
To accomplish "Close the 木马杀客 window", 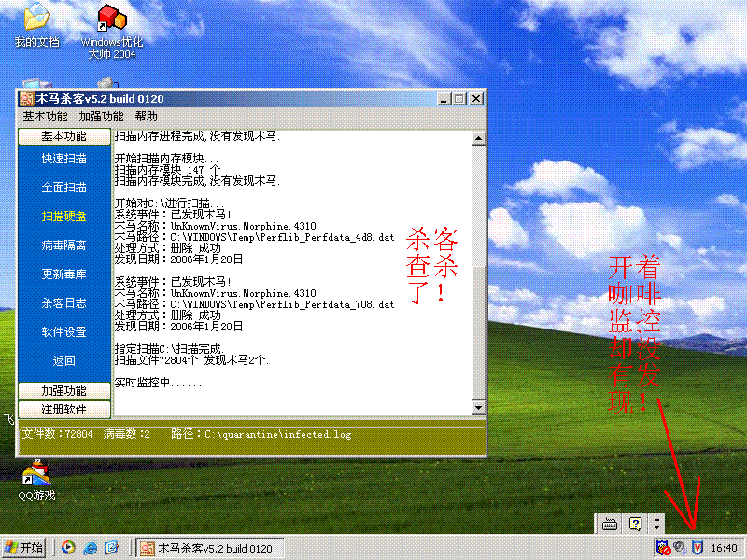I will pyautogui.click(x=476, y=99).
